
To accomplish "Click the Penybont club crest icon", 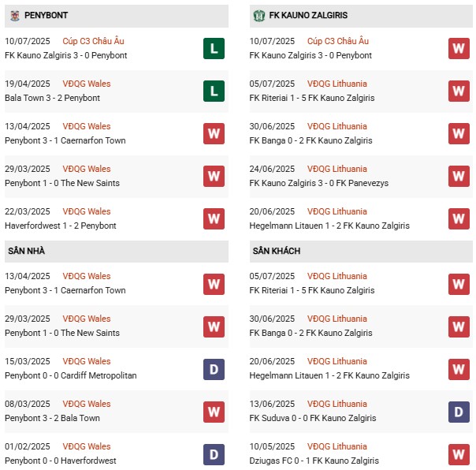I will tap(14, 15).
